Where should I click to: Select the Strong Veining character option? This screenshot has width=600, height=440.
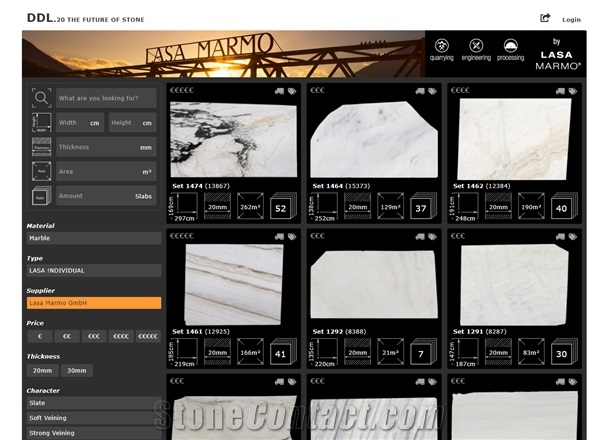click(x=94, y=433)
